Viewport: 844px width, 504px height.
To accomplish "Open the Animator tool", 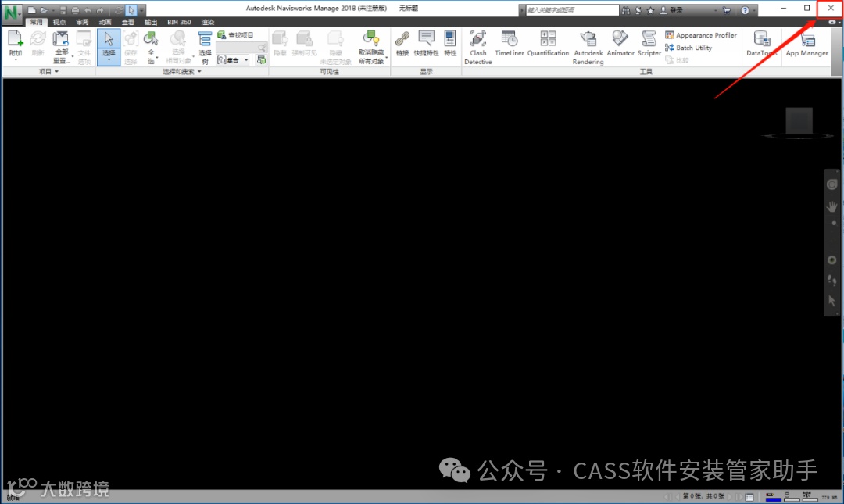I will click(x=620, y=44).
